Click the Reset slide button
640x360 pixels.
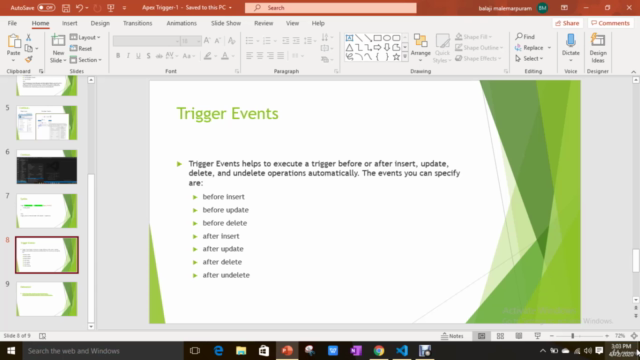click(x=81, y=48)
